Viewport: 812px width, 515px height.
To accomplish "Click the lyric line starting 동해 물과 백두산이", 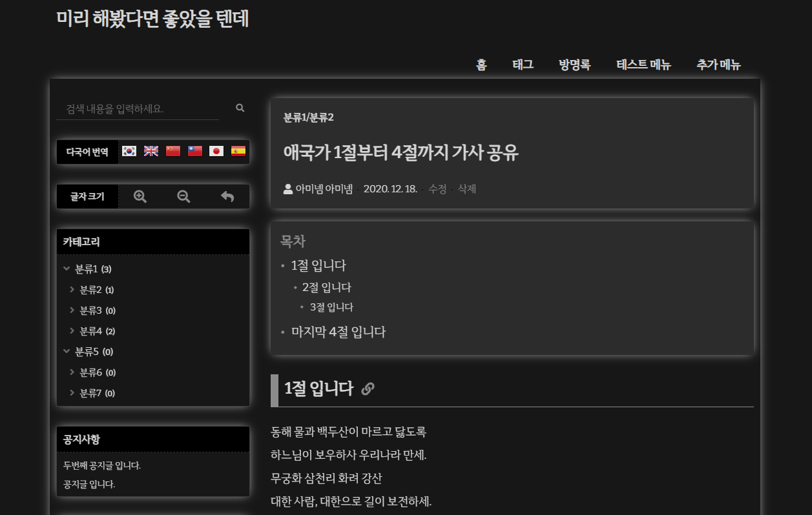I will 349,432.
